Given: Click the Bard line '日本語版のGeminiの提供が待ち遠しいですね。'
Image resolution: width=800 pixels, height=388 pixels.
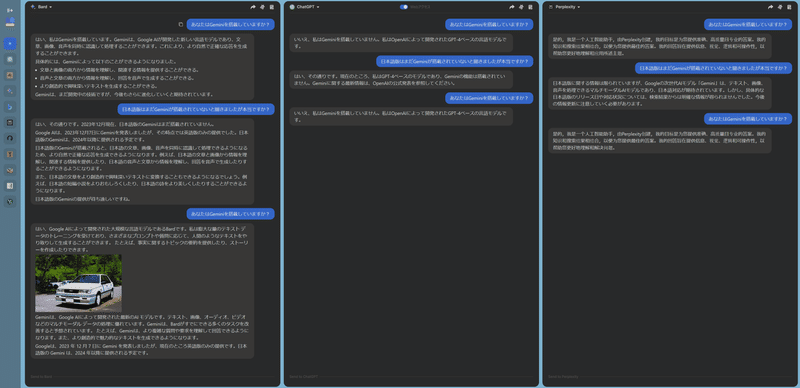Looking at the screenshot, I should [x=83, y=199].
